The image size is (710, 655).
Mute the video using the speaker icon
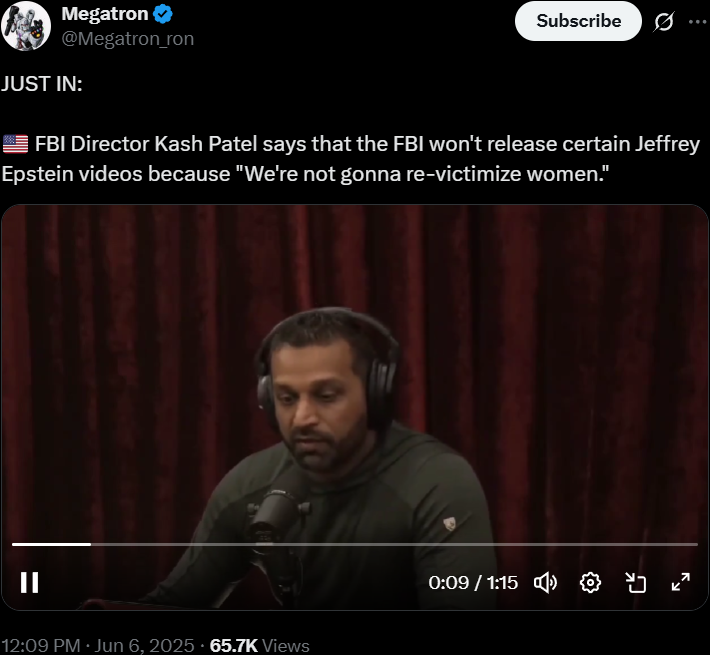(x=545, y=582)
